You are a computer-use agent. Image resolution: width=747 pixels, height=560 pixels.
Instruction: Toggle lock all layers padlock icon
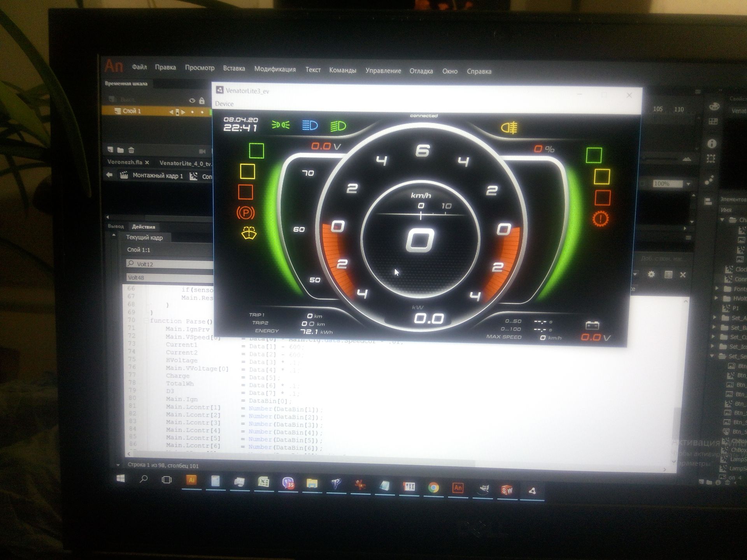(x=202, y=101)
